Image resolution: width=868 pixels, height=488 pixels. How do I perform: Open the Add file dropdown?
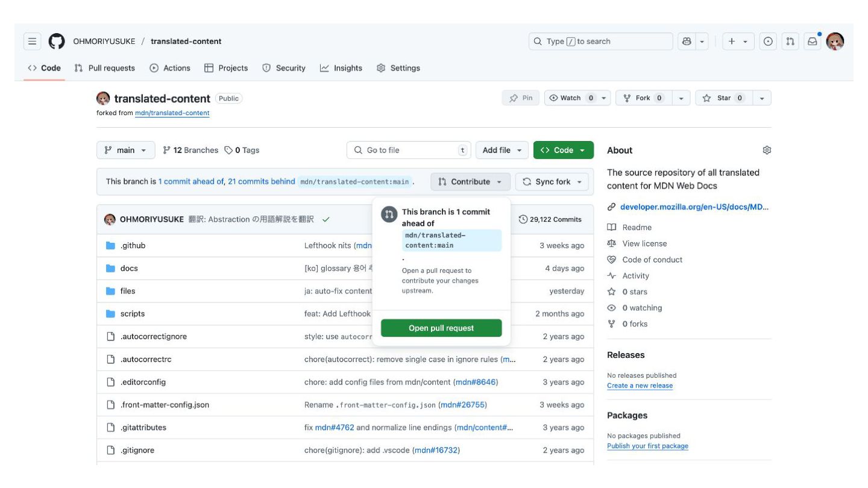(502, 150)
